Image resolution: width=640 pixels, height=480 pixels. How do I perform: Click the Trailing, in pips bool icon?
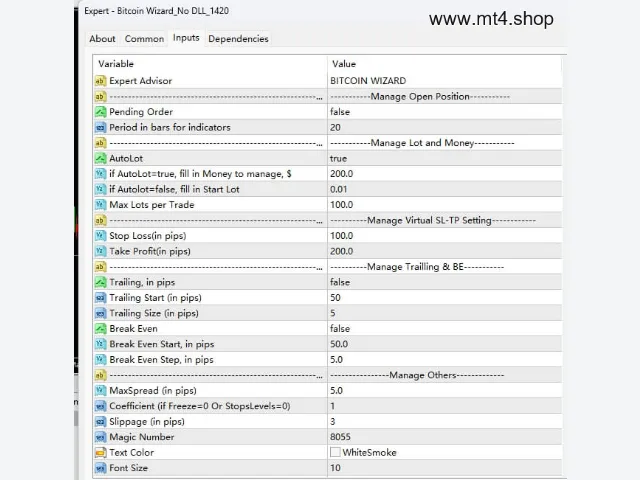100,282
